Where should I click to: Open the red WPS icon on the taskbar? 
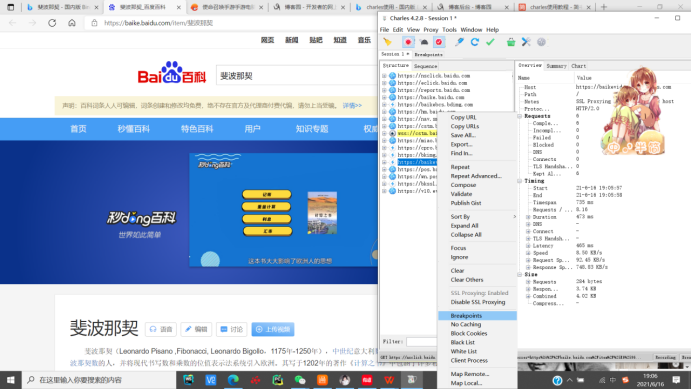tap(389, 380)
